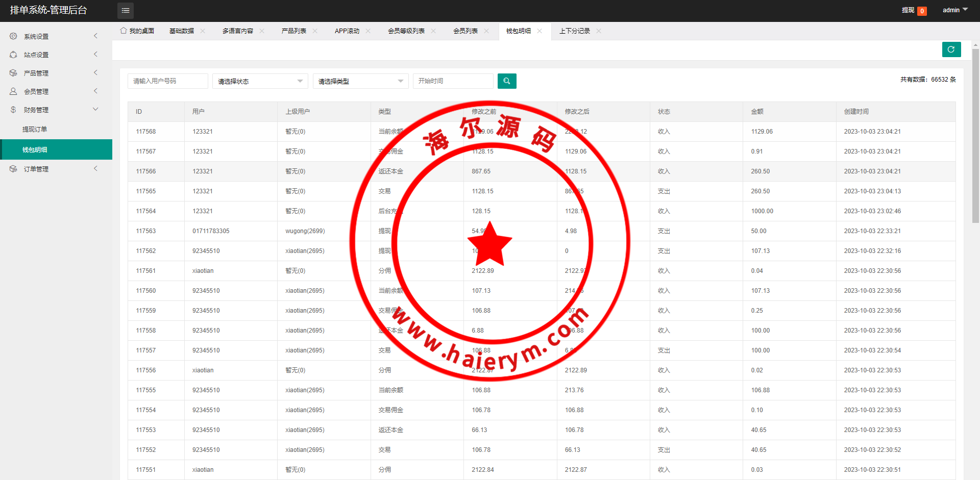This screenshot has height=480, width=980.
Task: Click the home icon on 我的桌面 tab
Action: coord(124,31)
